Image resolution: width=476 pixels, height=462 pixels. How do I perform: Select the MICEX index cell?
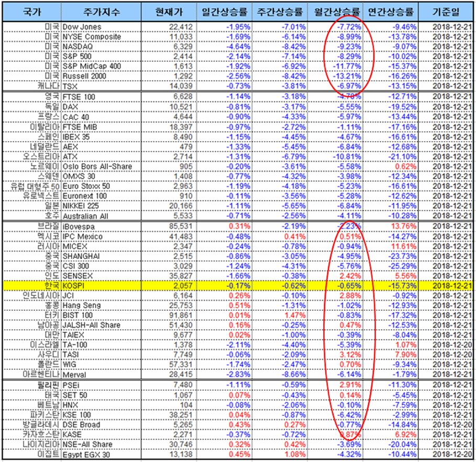click(101, 246)
